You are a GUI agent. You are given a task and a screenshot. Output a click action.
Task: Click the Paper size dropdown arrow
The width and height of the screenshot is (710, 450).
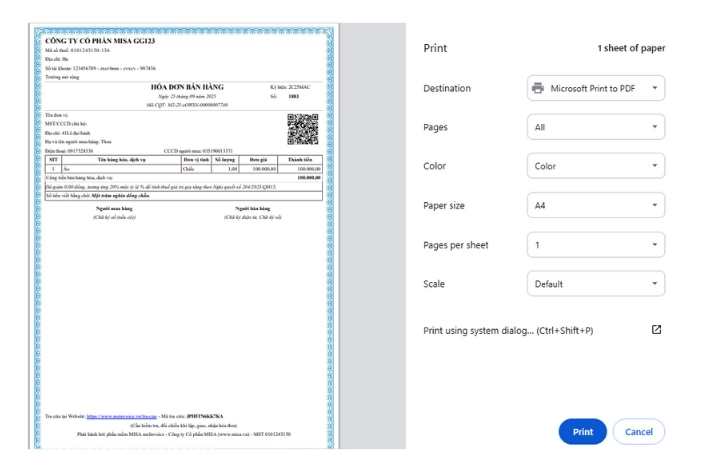[x=654, y=205]
